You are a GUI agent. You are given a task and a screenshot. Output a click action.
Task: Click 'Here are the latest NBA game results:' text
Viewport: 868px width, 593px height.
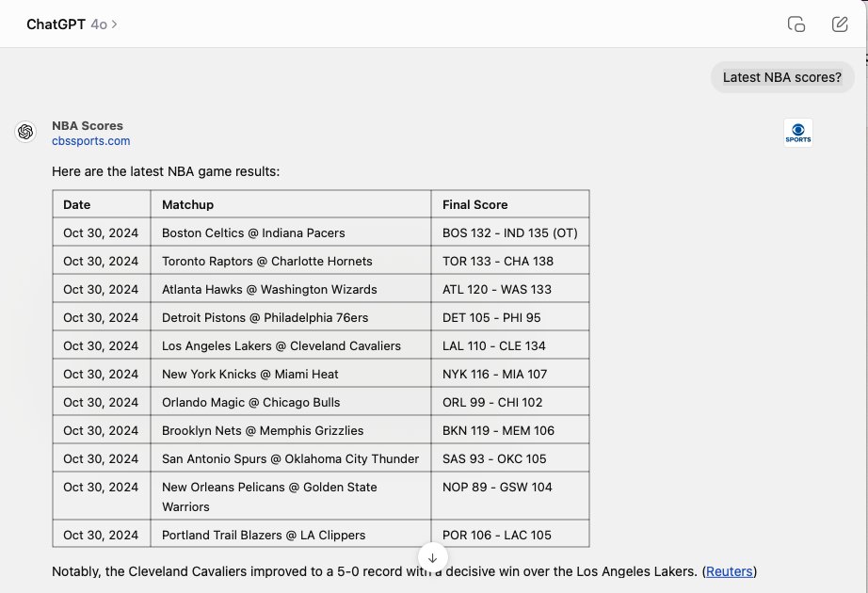pos(166,171)
